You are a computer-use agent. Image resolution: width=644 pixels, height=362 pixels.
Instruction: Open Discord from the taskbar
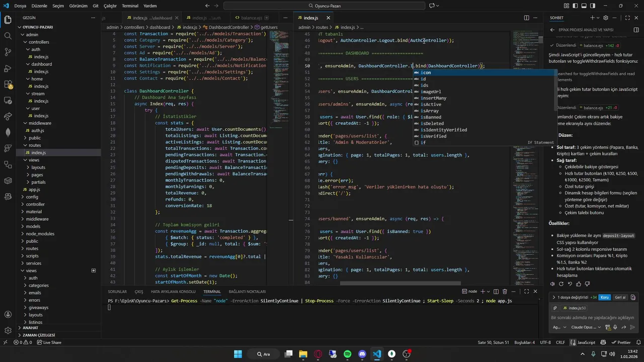coord(362,354)
